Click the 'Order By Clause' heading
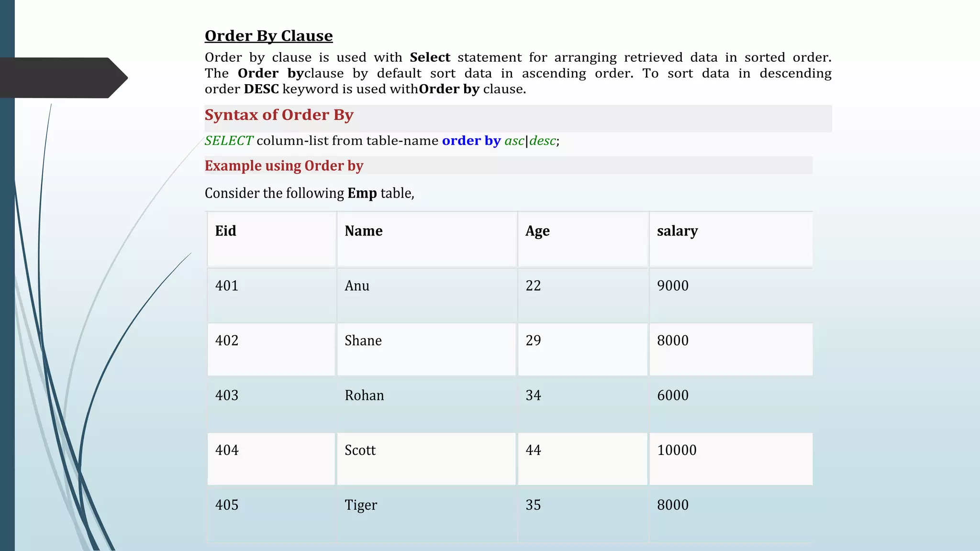980x551 pixels. click(x=268, y=36)
